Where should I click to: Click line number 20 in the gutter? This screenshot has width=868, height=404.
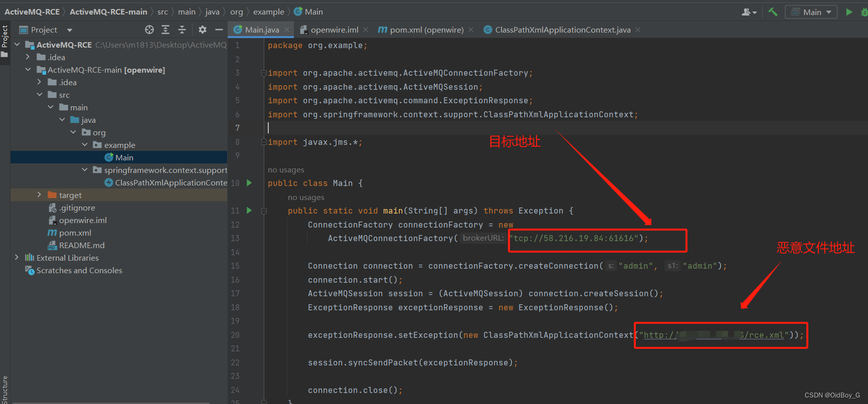tap(235, 335)
